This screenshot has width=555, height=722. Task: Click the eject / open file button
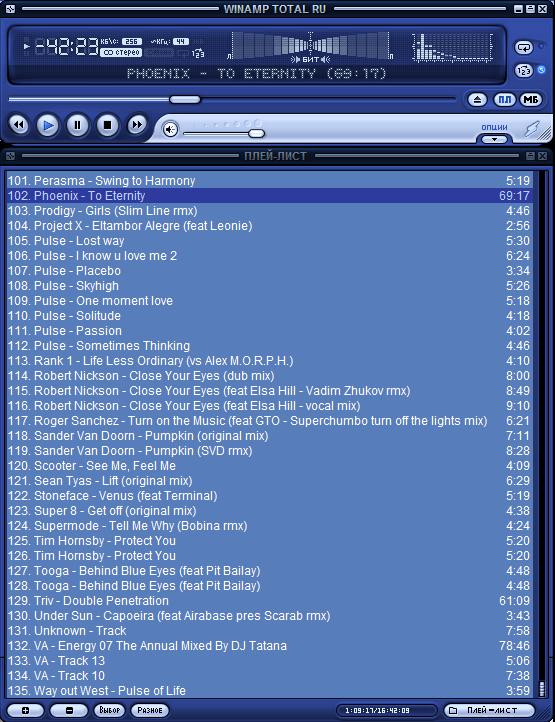tap(478, 99)
